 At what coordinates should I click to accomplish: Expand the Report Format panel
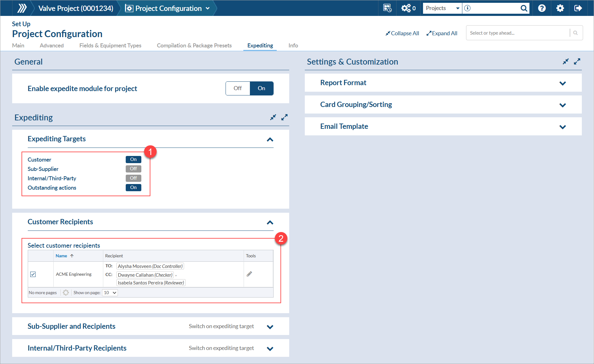563,83
